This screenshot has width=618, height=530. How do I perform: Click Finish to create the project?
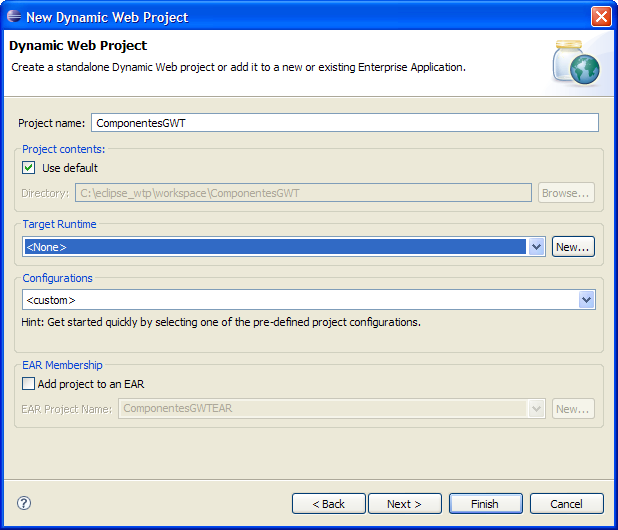pos(485,504)
